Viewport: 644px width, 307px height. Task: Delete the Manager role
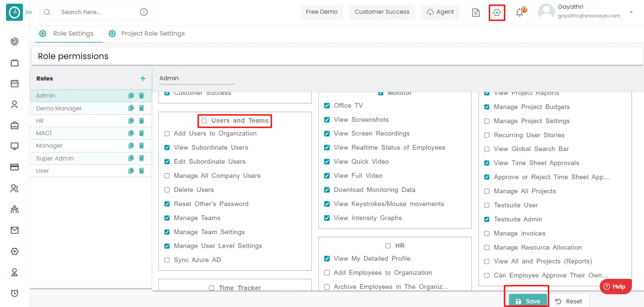(x=141, y=146)
